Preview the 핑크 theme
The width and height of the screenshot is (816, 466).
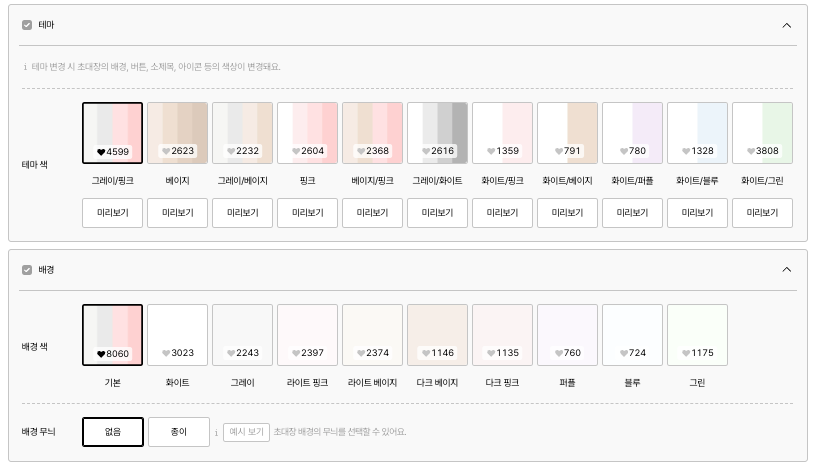(x=308, y=213)
